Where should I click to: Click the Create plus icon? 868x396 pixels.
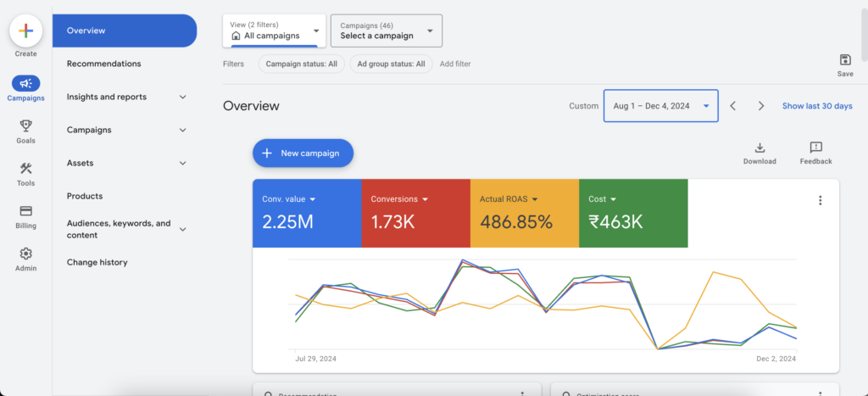click(x=25, y=31)
